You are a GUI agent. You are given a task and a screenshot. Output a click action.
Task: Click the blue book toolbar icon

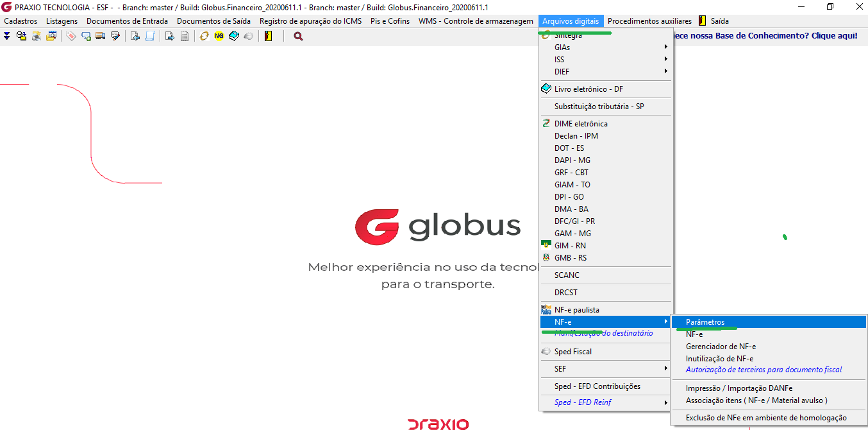234,36
